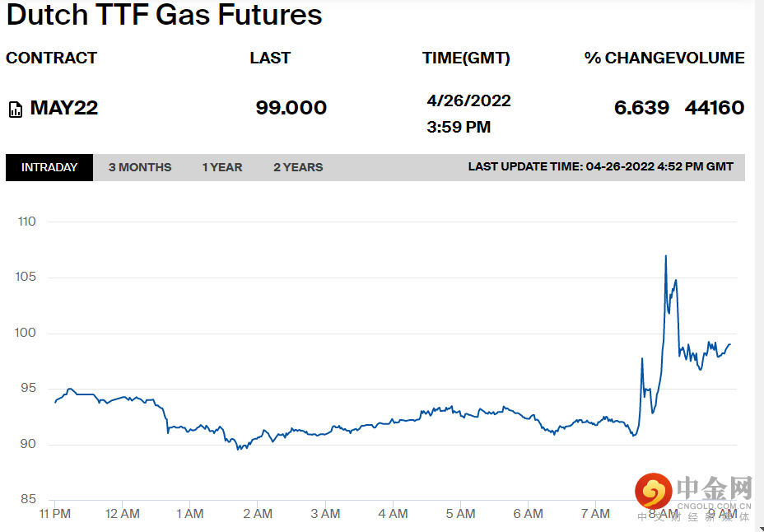
Task: Click the Dutch TTF Gas Futures title
Action: (164, 15)
